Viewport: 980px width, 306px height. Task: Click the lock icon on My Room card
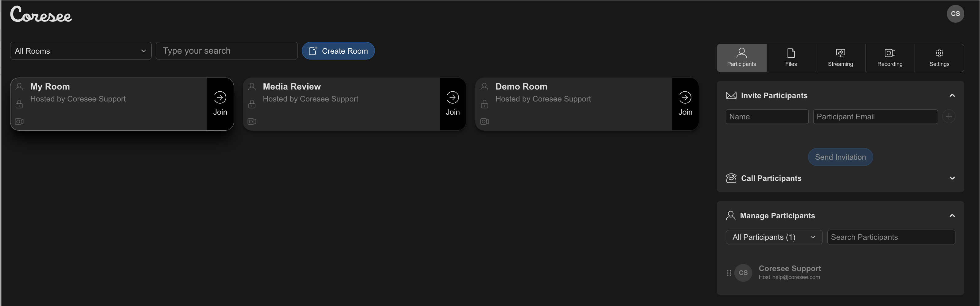click(x=19, y=104)
